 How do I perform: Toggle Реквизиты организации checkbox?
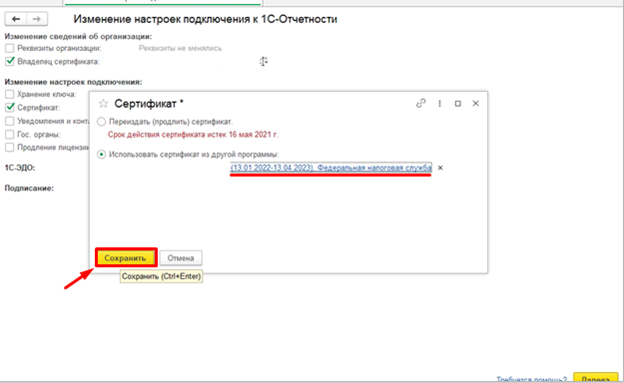tap(10, 48)
